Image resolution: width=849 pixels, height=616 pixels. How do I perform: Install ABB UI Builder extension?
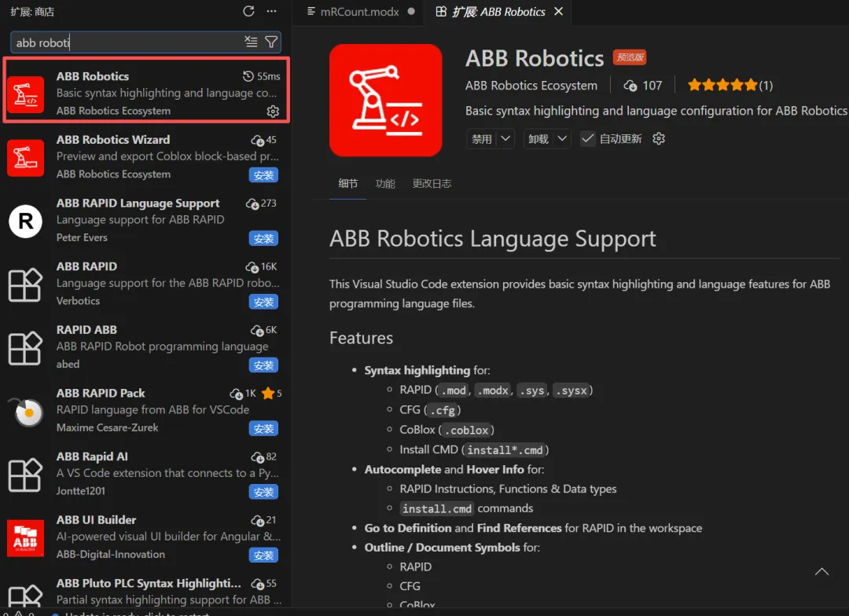tap(263, 555)
